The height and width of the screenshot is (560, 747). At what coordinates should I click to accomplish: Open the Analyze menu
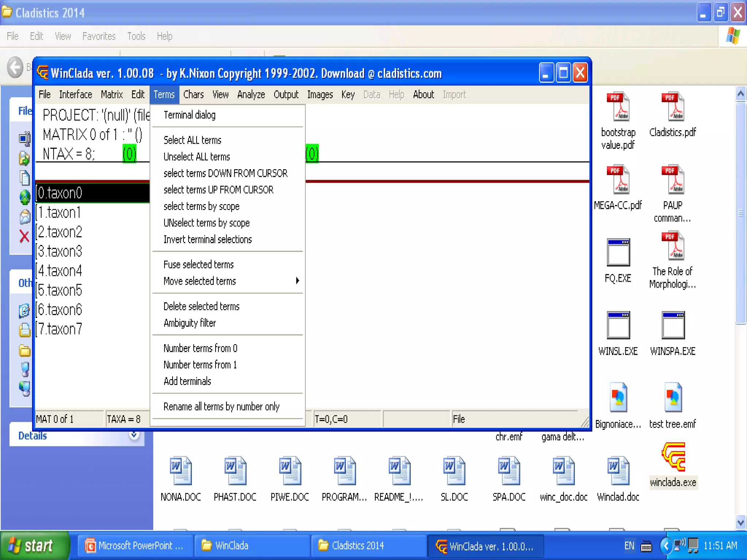pyautogui.click(x=251, y=95)
